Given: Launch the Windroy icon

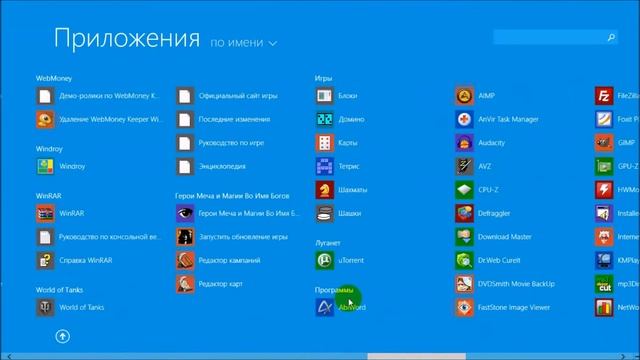Looking at the screenshot, I should (x=45, y=166).
